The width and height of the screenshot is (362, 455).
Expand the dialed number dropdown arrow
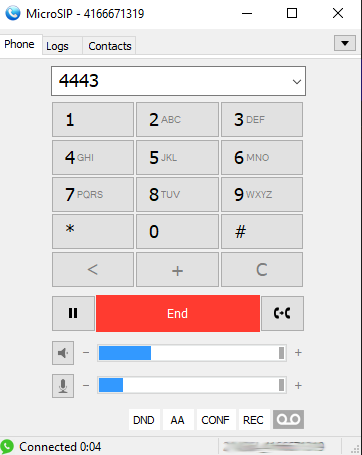click(297, 81)
